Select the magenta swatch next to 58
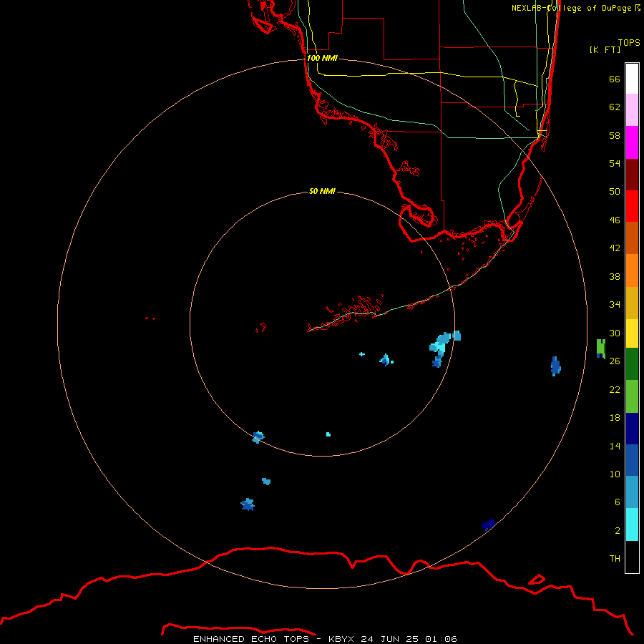The image size is (644, 644). (632, 142)
